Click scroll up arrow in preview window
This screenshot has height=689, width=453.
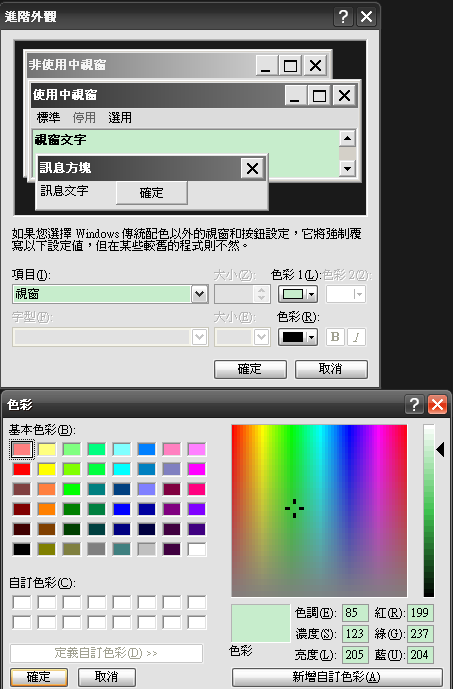(x=348, y=139)
